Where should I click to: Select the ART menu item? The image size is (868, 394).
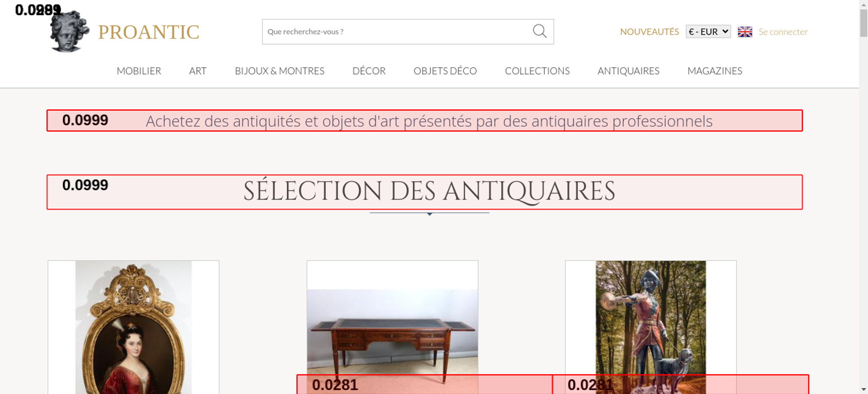click(x=197, y=71)
